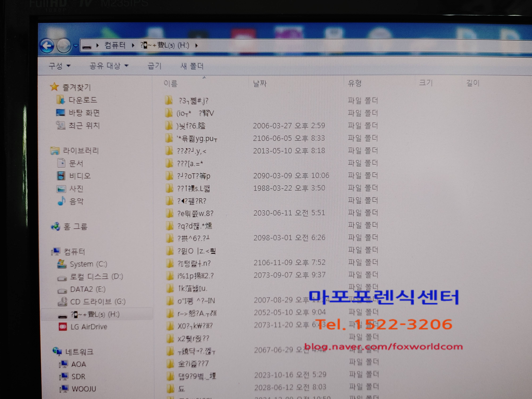Go back with the Explorer back arrow
The image size is (532, 399).
click(x=47, y=45)
